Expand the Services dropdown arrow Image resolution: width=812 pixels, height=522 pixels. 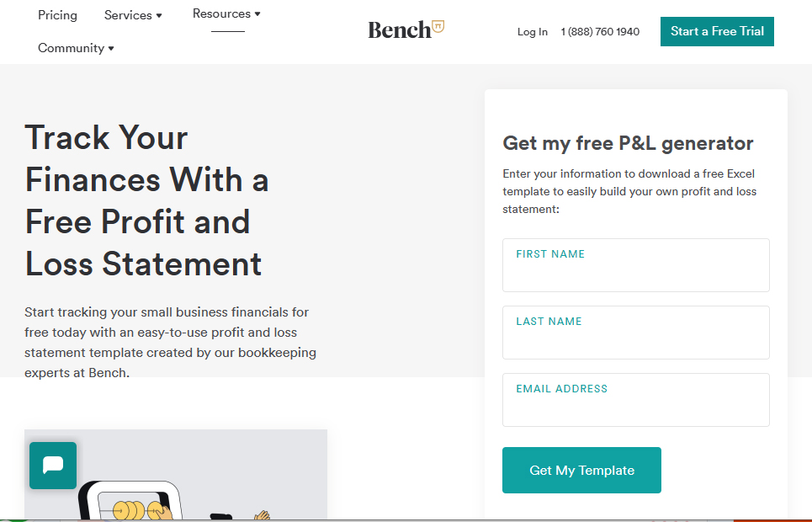coord(159,15)
